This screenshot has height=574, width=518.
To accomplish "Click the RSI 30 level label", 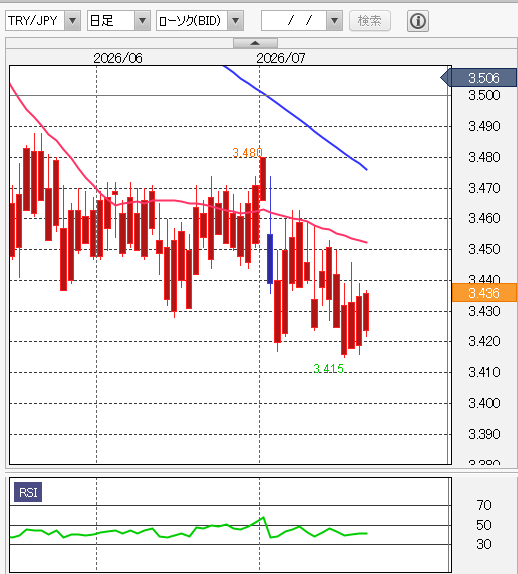I will pos(484,544).
